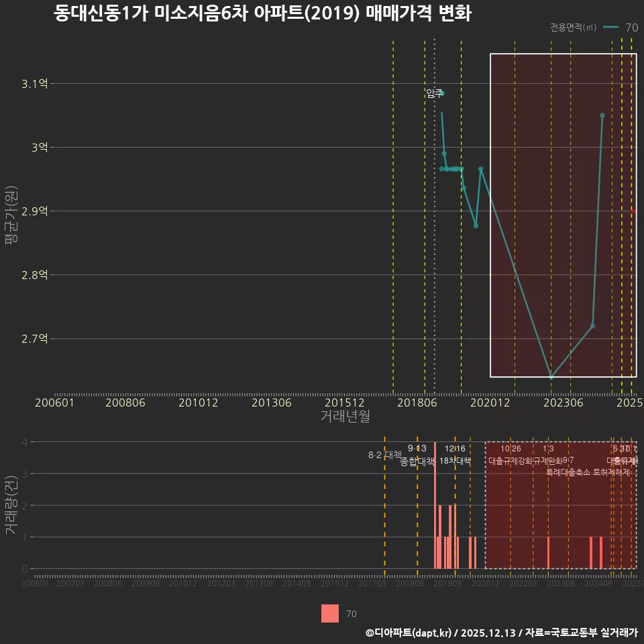Select the lowest data point of the price line
The width and height of the screenshot is (644, 644).
point(551,376)
